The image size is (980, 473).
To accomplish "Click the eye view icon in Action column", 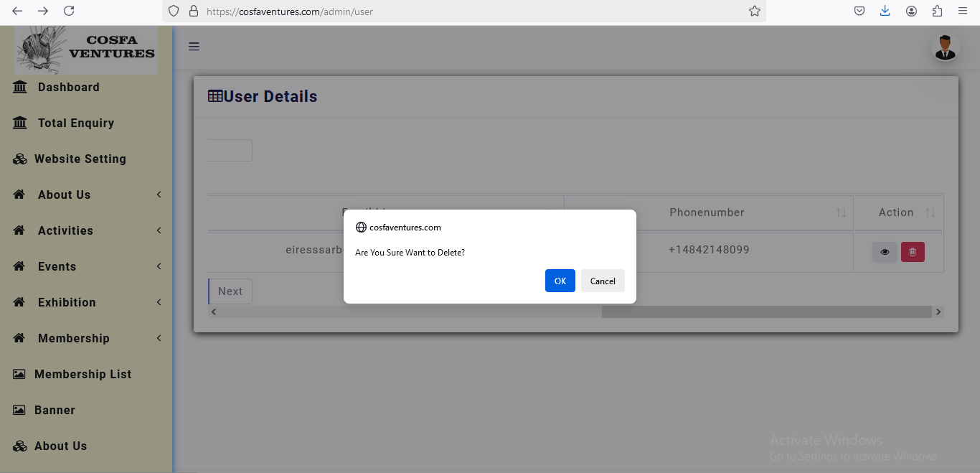I will (x=885, y=252).
